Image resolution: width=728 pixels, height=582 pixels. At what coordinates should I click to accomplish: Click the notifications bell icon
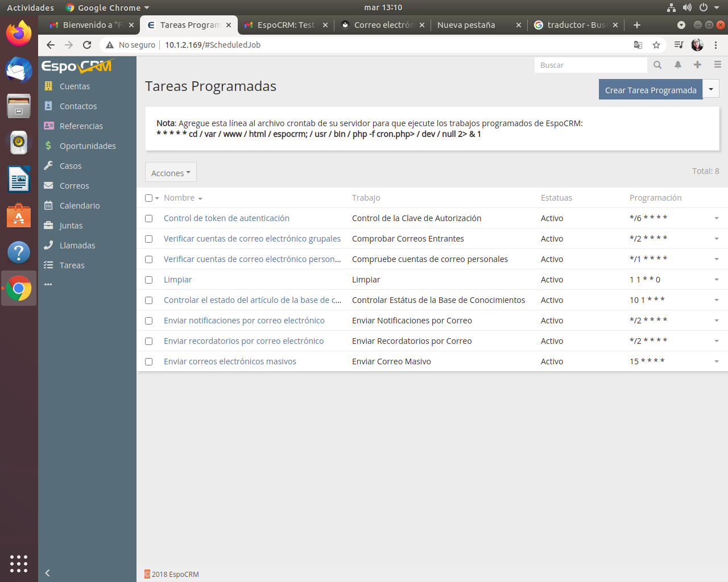pos(678,65)
